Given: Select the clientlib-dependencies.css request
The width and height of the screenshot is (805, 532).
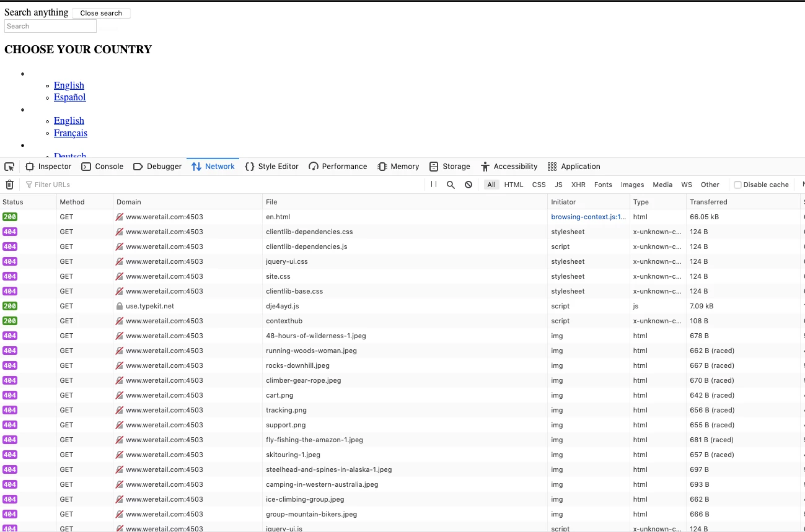Looking at the screenshot, I should pos(402,232).
